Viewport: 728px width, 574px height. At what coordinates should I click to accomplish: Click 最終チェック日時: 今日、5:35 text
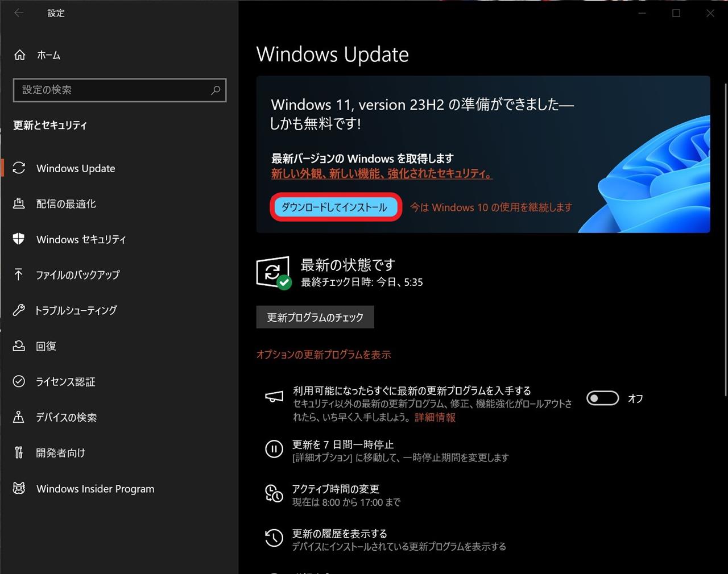pyautogui.click(x=362, y=282)
